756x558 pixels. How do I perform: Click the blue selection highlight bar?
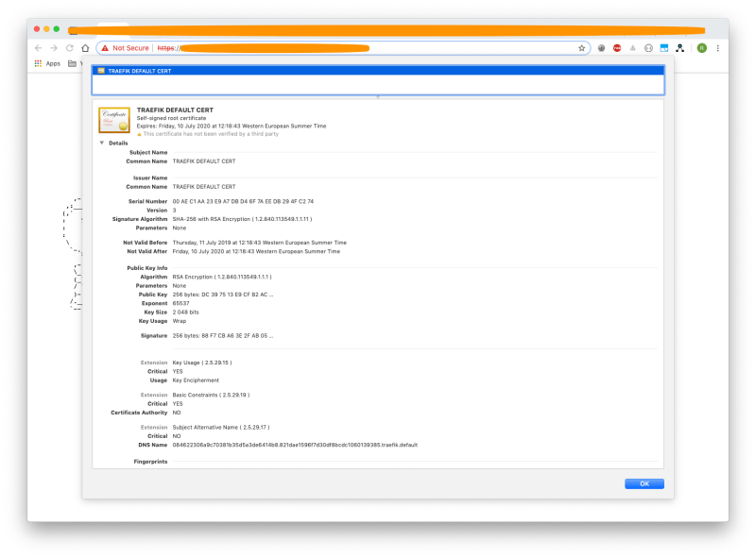[x=378, y=70]
